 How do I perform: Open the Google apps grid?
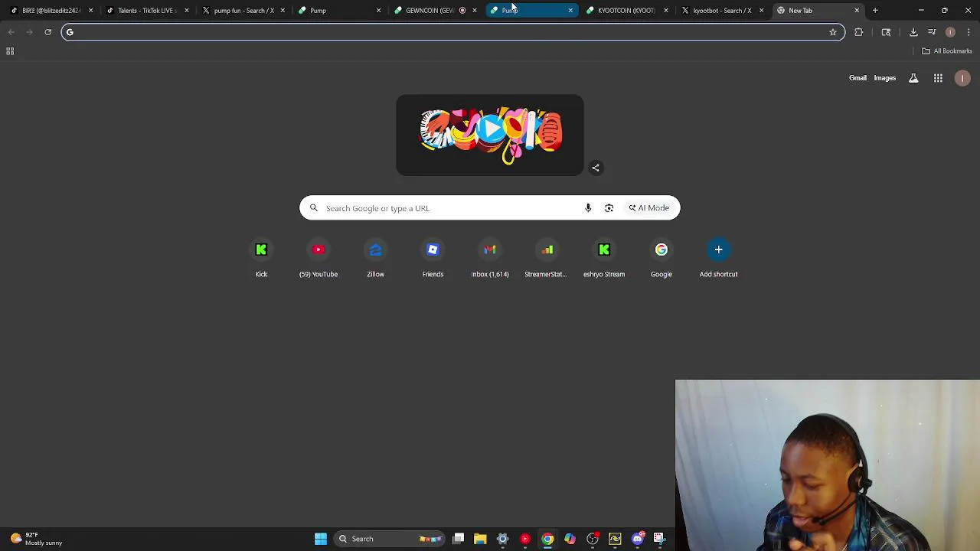pyautogui.click(x=938, y=78)
